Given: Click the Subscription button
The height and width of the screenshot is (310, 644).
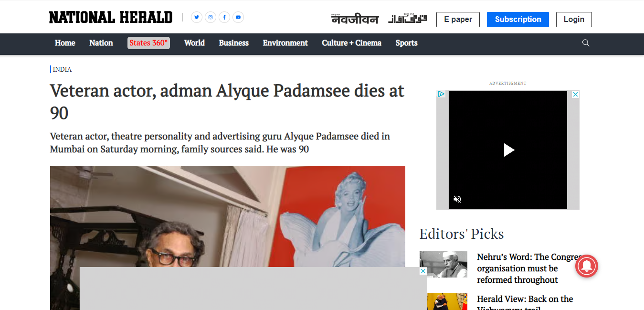Looking at the screenshot, I should [518, 20].
